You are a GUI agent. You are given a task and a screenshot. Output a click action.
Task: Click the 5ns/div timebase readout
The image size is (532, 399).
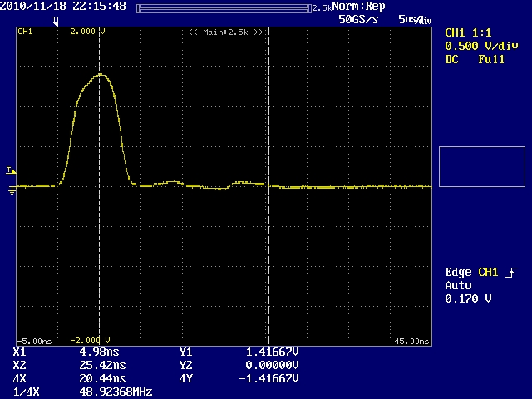(413, 18)
